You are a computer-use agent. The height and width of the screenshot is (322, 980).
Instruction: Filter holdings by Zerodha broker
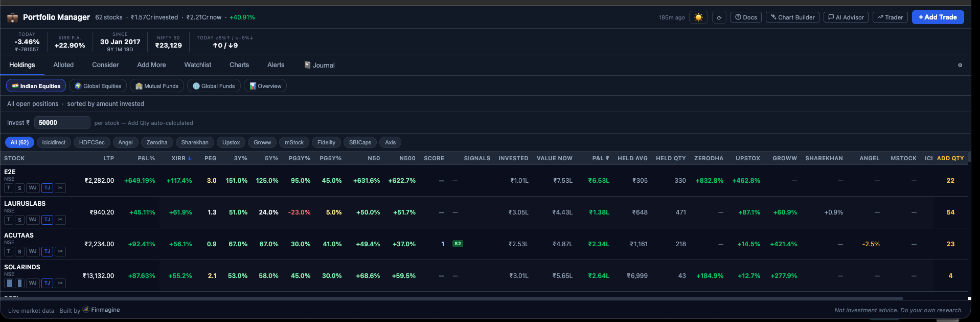tap(157, 142)
